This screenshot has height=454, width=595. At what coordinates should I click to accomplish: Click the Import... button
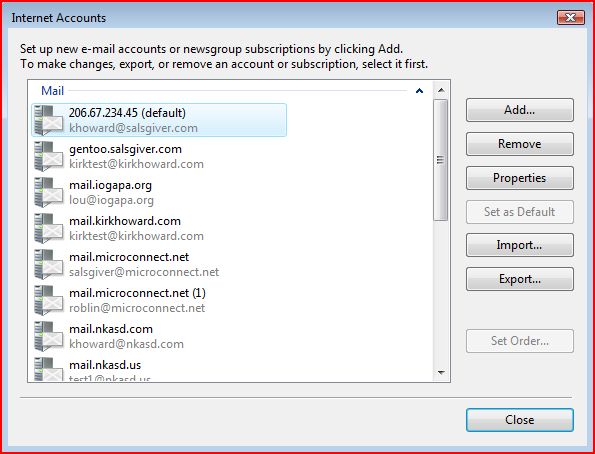point(519,245)
